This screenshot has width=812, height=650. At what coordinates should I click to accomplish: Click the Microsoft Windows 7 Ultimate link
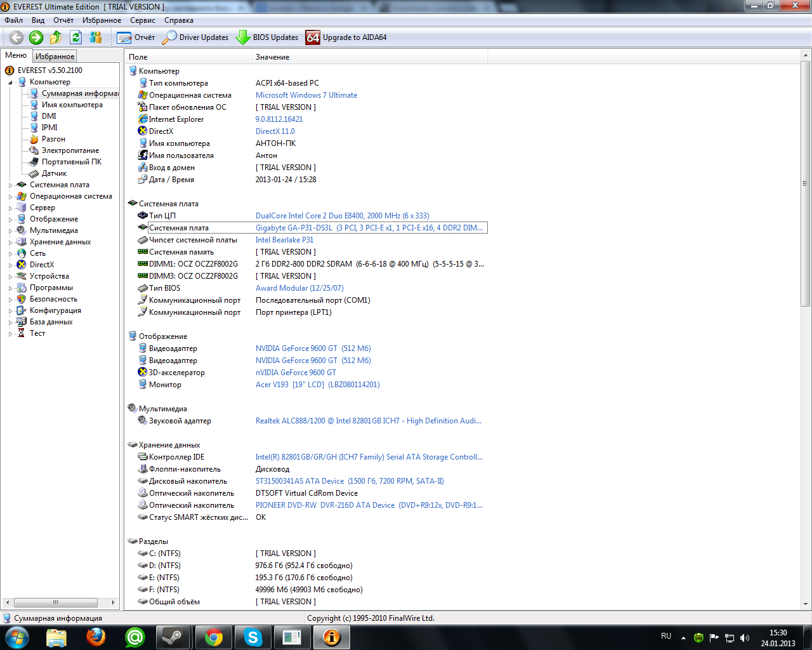coord(306,95)
